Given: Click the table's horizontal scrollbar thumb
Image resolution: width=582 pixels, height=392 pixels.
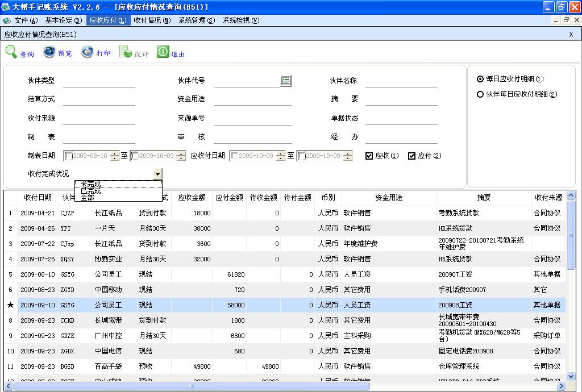Looking at the screenshot, I should (192, 386).
